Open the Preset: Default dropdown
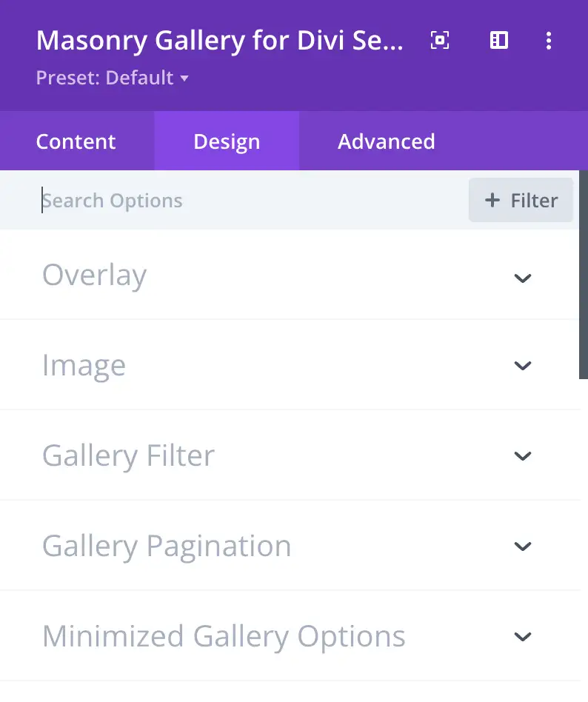Screen dimensions: 588x702 tap(113, 78)
